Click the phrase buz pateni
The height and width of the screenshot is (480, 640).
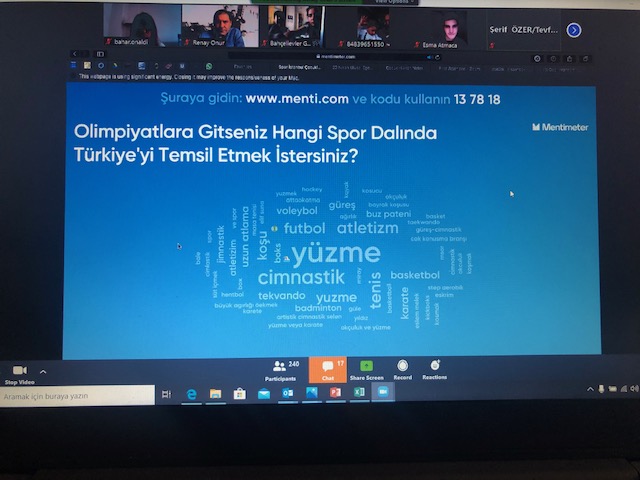coord(389,214)
